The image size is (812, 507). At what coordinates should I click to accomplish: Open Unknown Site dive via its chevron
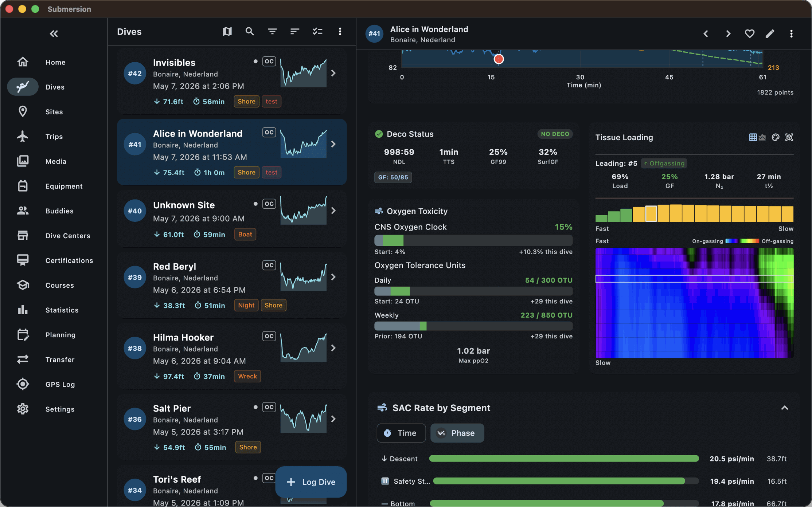click(333, 211)
